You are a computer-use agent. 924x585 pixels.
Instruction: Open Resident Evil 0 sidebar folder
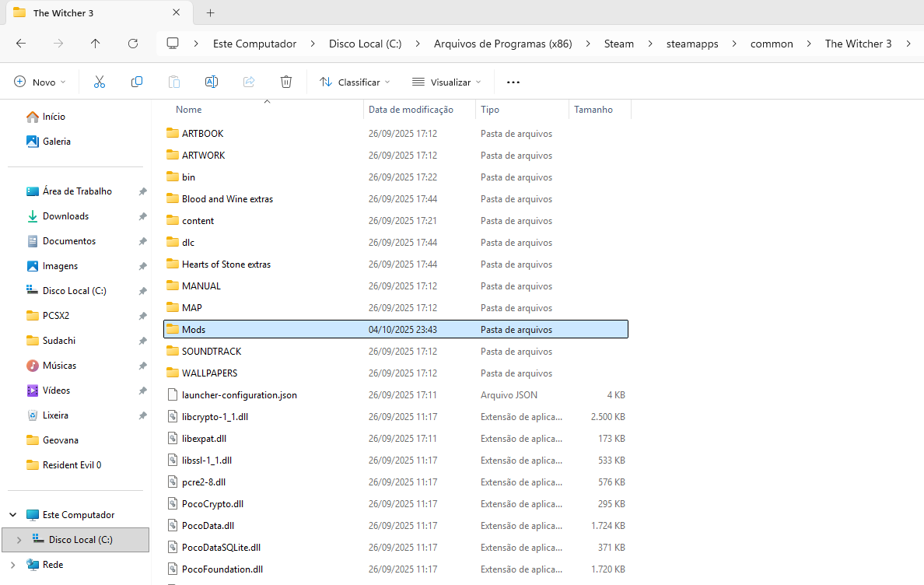click(x=65, y=465)
